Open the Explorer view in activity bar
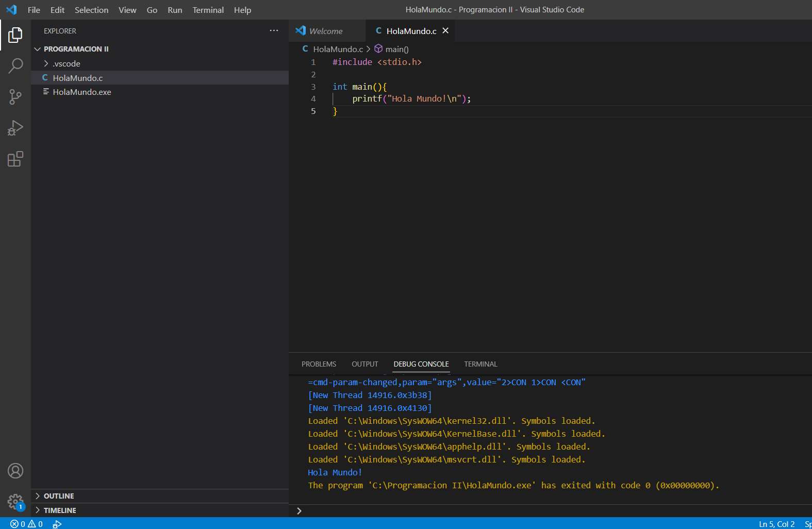The image size is (812, 529). pos(15,35)
